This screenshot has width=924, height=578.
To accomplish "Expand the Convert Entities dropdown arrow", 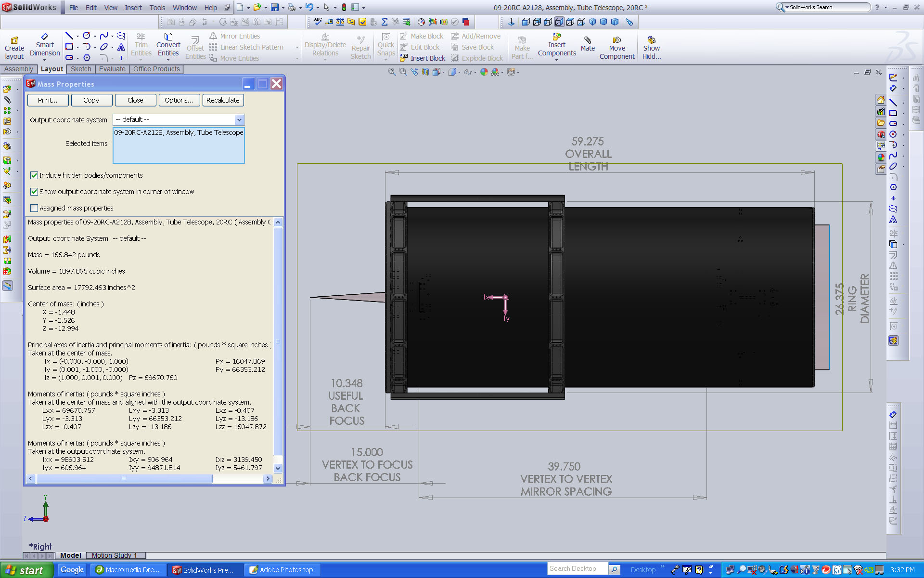I will [x=168, y=60].
